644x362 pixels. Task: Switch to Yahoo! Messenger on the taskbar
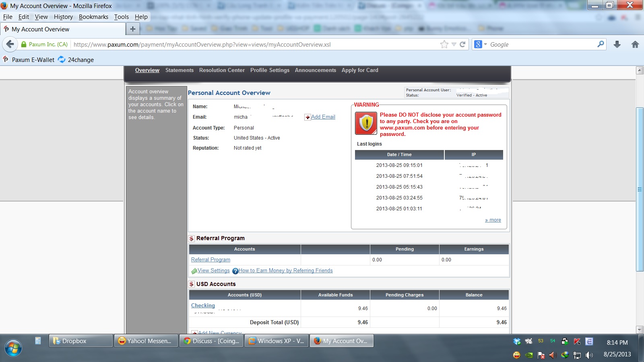[x=146, y=341]
